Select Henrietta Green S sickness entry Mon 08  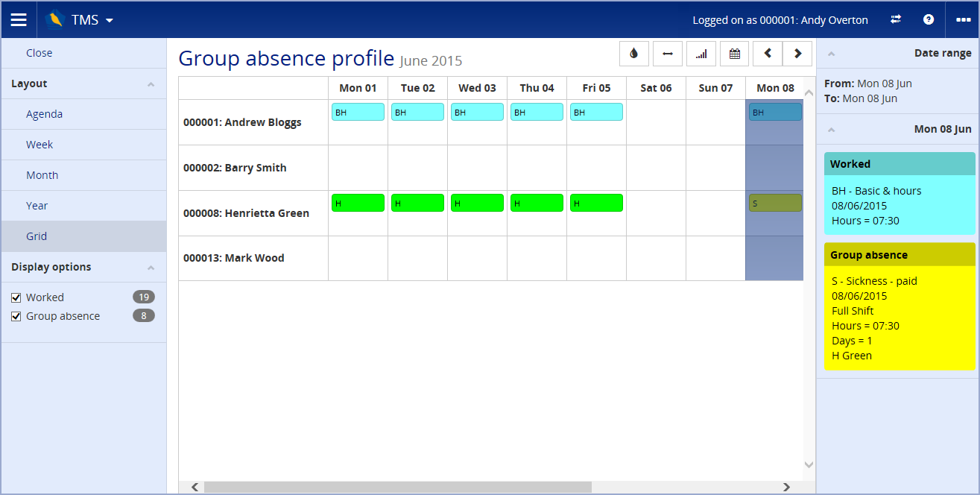point(775,203)
